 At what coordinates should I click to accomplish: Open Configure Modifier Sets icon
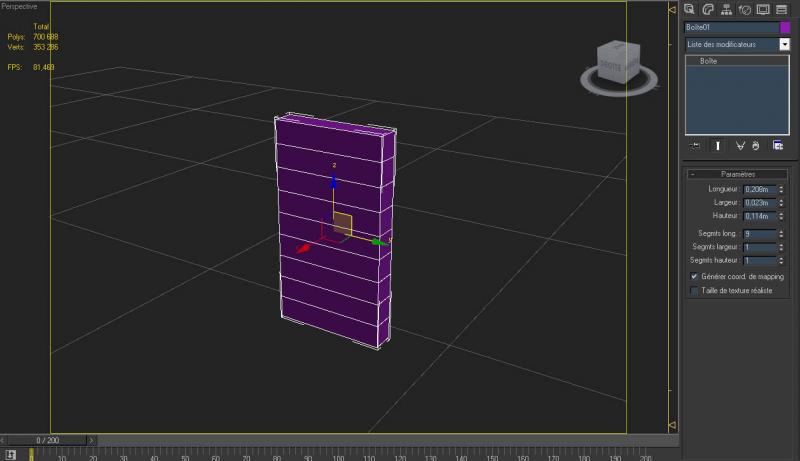777,145
